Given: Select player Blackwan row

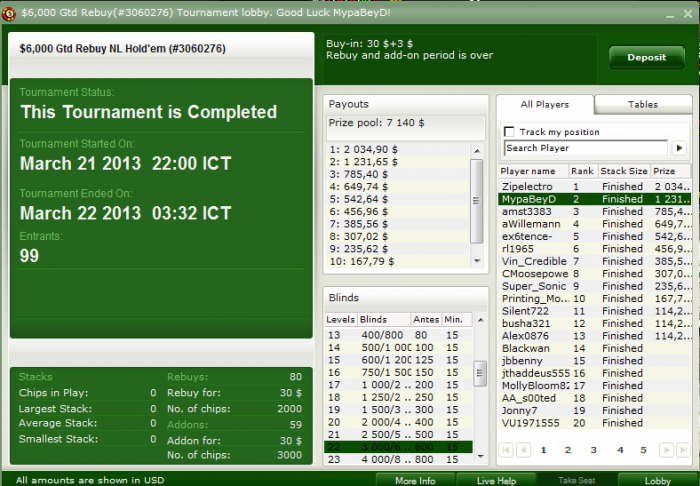Looking at the screenshot, I should click(594, 349).
